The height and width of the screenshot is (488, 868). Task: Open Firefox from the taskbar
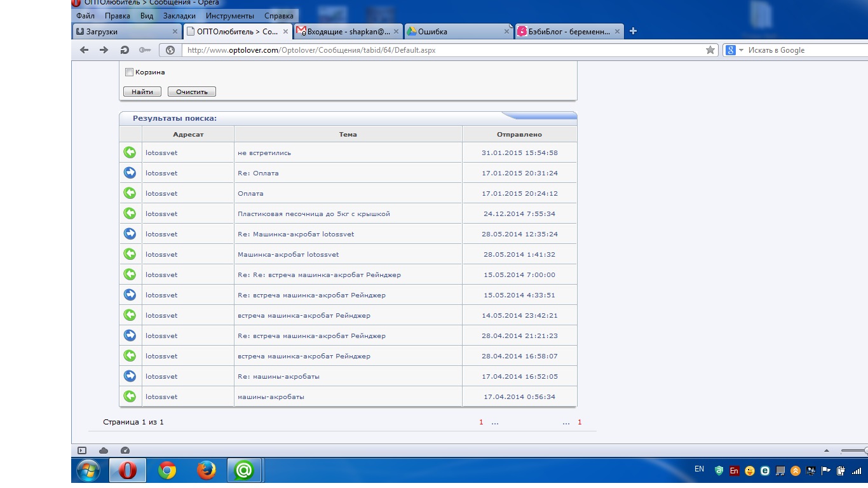point(206,470)
